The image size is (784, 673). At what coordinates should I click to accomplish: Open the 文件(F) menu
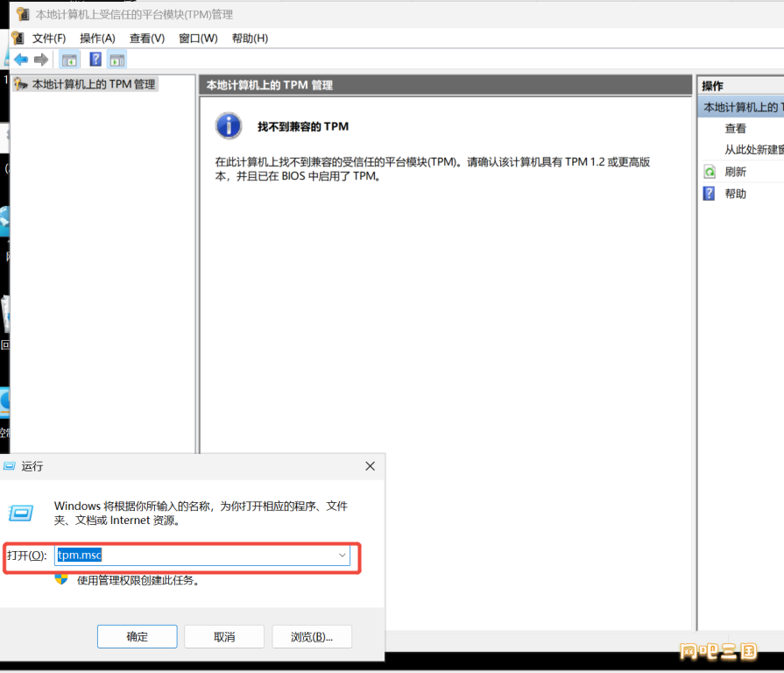pos(49,39)
